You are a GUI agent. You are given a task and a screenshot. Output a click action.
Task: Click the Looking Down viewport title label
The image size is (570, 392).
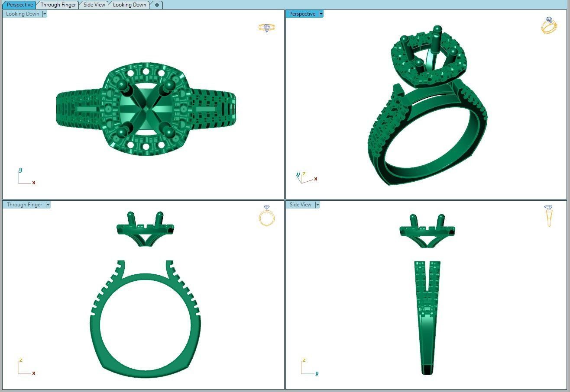[23, 14]
